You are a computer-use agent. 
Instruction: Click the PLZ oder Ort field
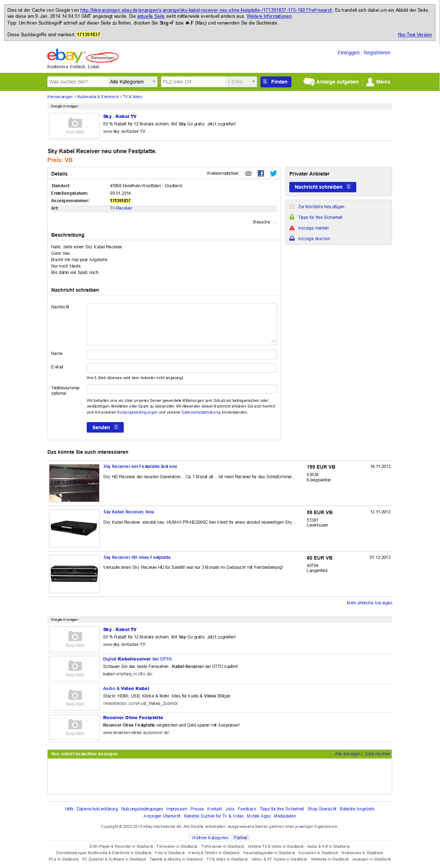tap(193, 82)
